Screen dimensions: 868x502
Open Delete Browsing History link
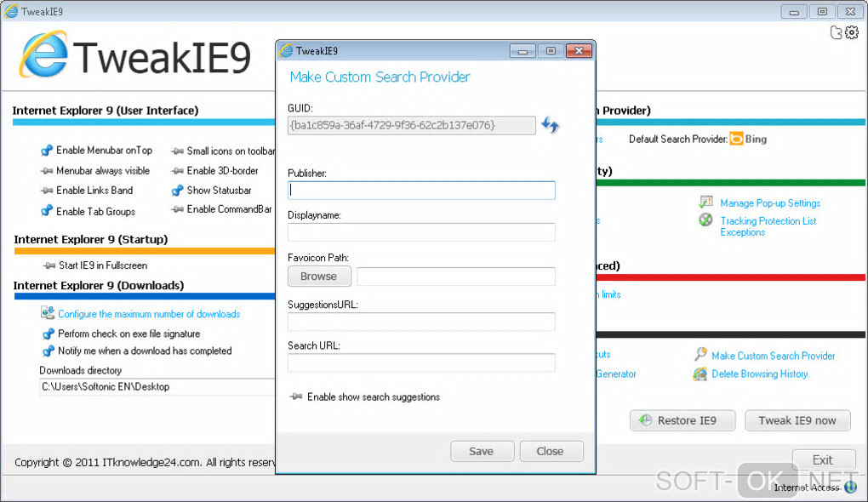[x=759, y=374]
